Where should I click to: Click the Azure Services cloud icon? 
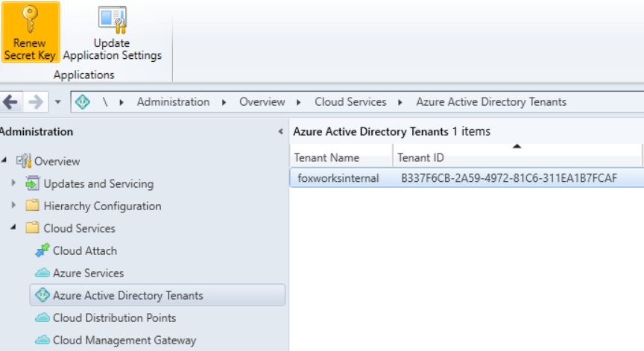tap(42, 273)
